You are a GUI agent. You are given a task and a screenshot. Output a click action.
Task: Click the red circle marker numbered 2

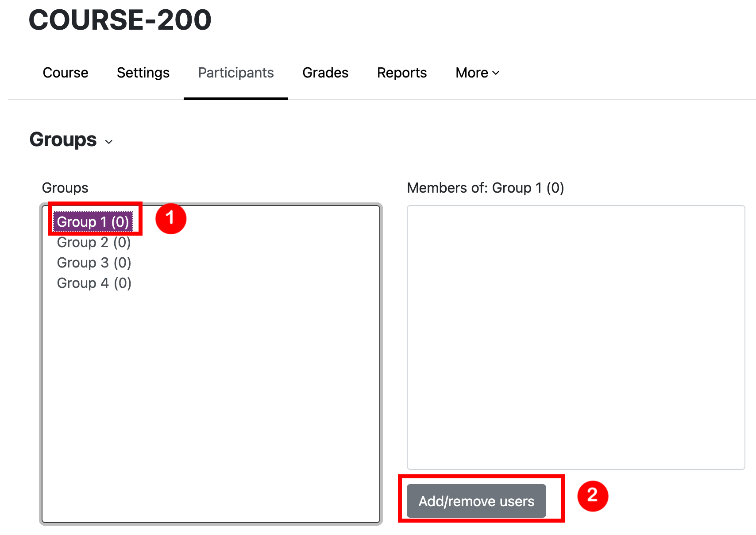pyautogui.click(x=593, y=496)
